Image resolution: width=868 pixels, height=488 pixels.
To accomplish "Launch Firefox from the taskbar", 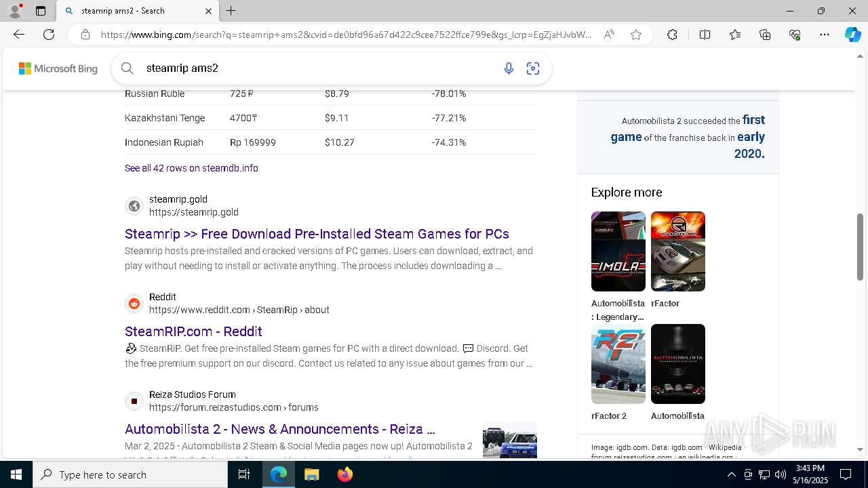I will [345, 474].
